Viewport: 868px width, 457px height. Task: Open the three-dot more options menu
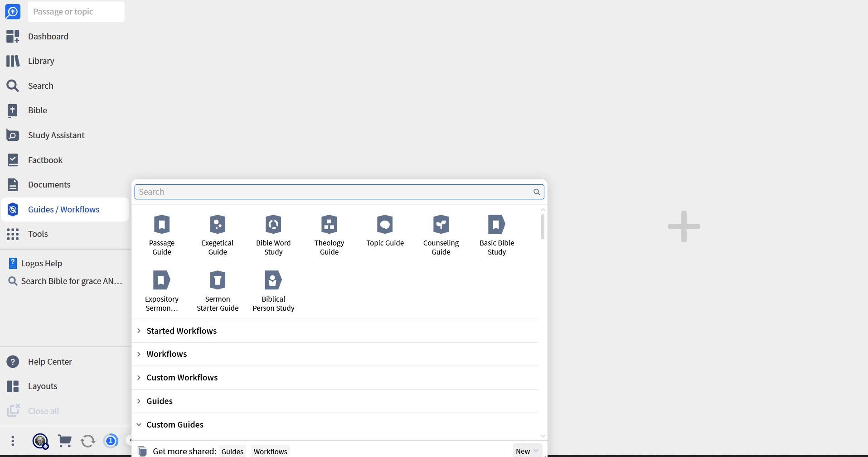(x=13, y=441)
